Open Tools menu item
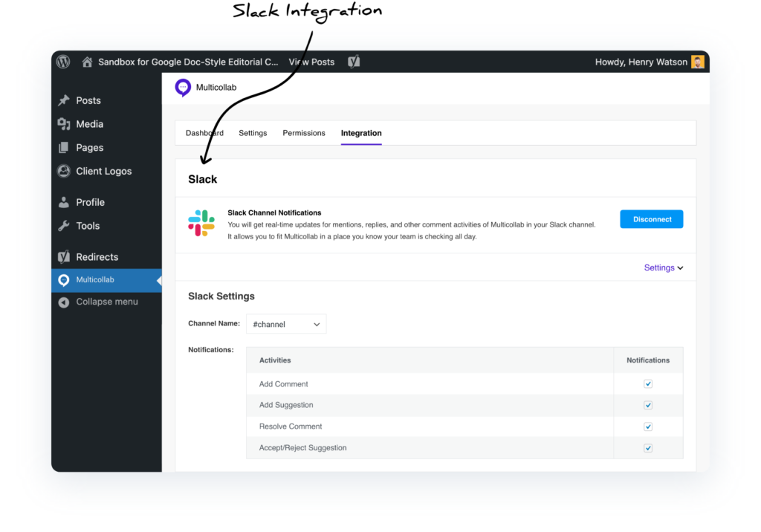The image size is (761, 532). coord(88,226)
